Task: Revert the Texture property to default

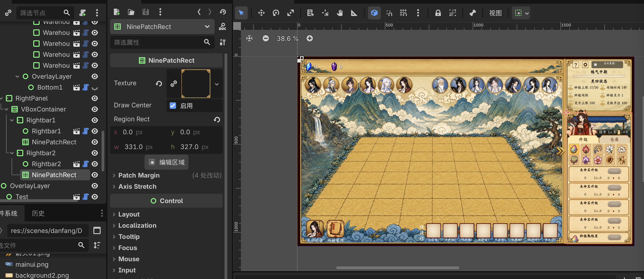Action: [x=159, y=84]
